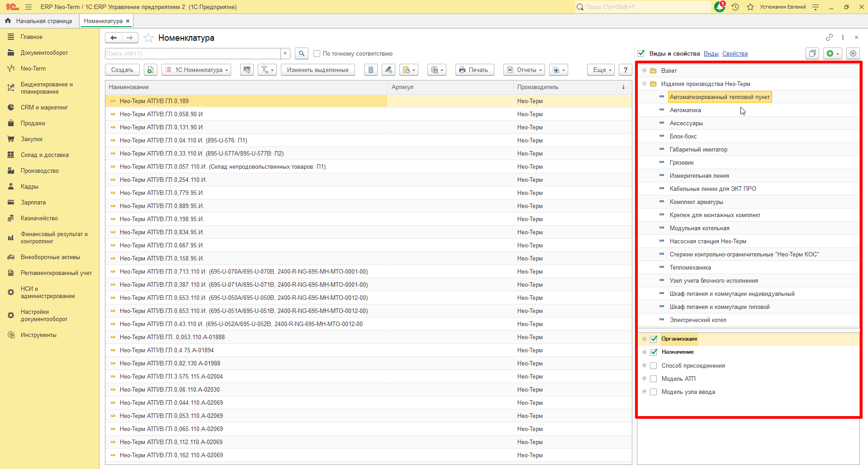
Task: Enable По точному соответствию checkbox
Action: pyautogui.click(x=317, y=53)
